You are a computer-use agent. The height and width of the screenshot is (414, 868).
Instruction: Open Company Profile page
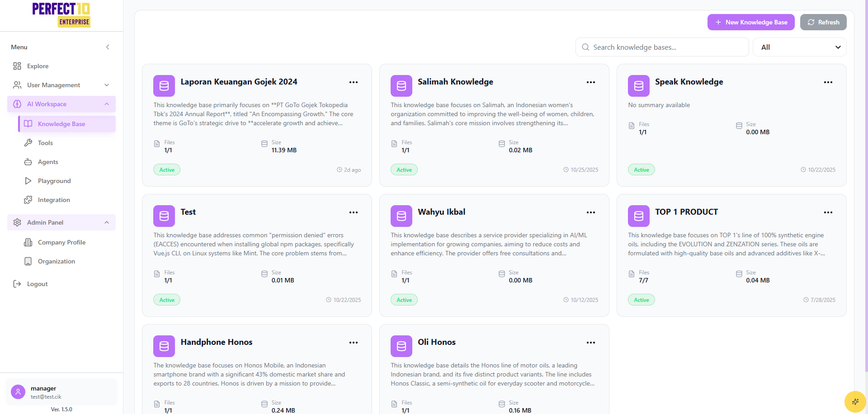(x=67, y=242)
